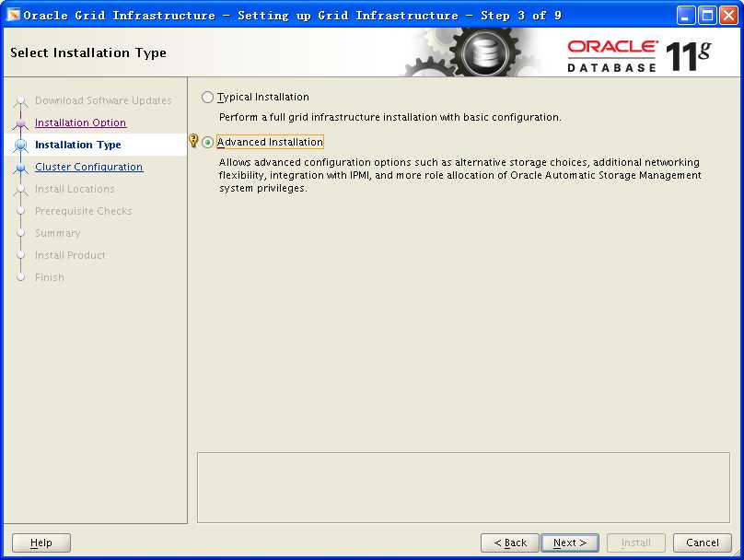Click the hint key icon beside Advanced Installation
Viewport: 744px width, 560px height.
click(193, 141)
